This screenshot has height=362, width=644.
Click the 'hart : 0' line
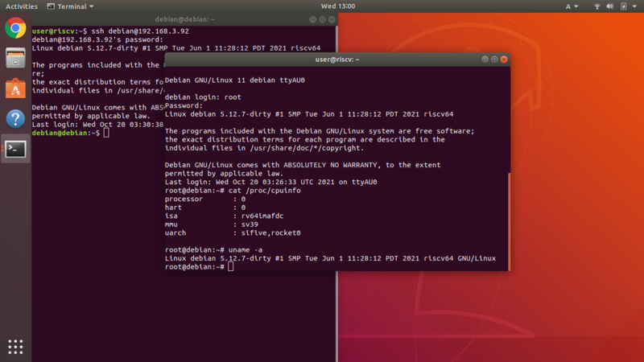click(x=205, y=208)
